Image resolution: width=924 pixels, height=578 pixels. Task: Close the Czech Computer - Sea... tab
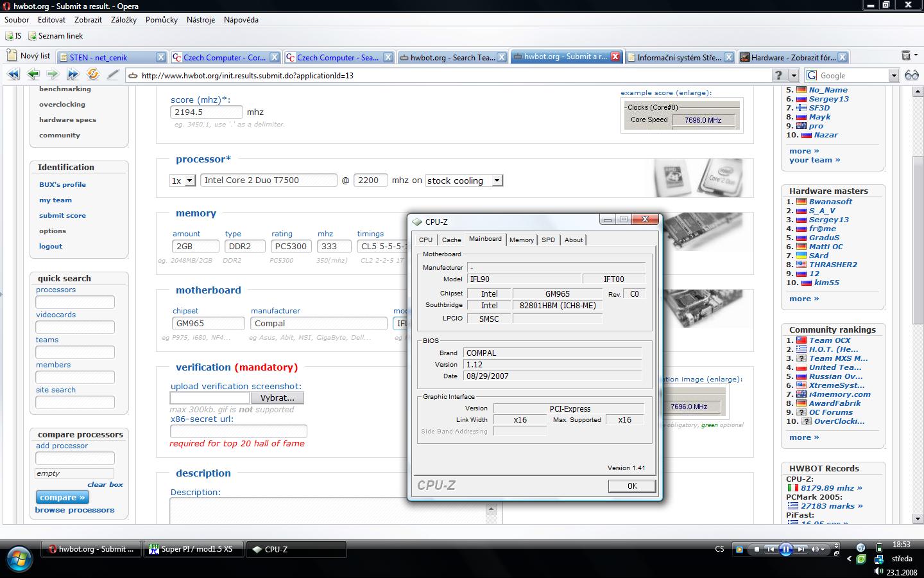(x=388, y=57)
